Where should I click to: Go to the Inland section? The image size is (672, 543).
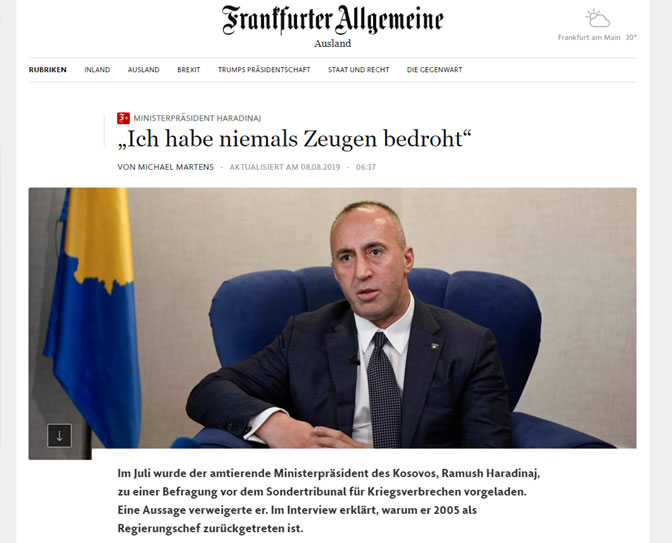click(97, 69)
